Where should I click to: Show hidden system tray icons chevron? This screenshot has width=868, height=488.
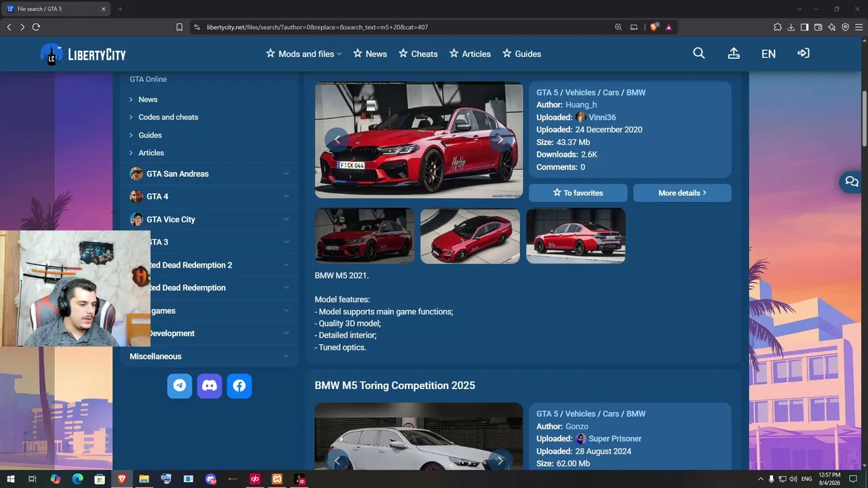coord(760,479)
